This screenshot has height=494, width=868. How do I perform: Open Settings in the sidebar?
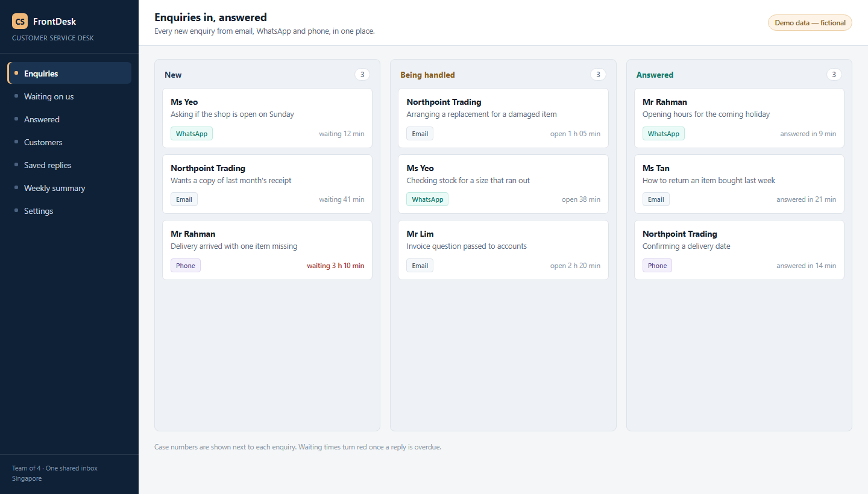pyautogui.click(x=69, y=211)
